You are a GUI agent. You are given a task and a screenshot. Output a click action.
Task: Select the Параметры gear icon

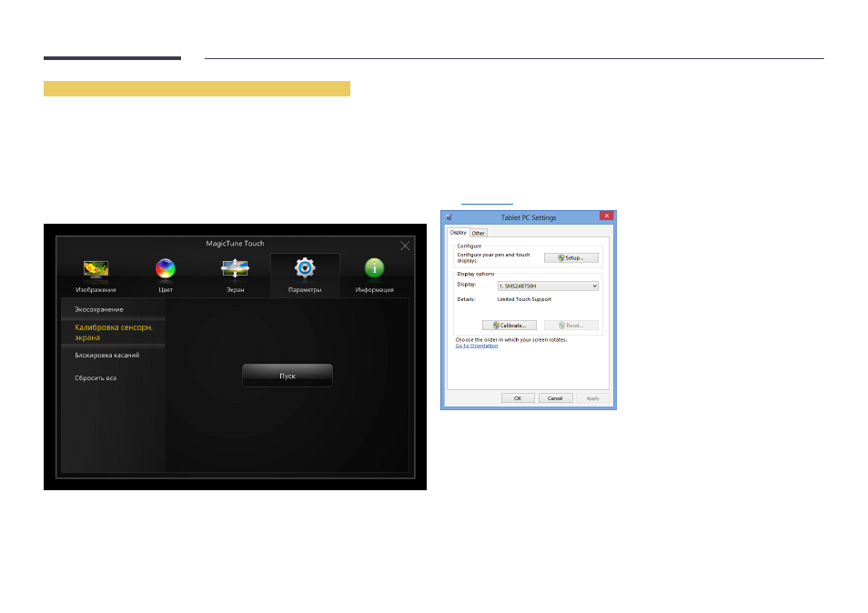coord(305,268)
